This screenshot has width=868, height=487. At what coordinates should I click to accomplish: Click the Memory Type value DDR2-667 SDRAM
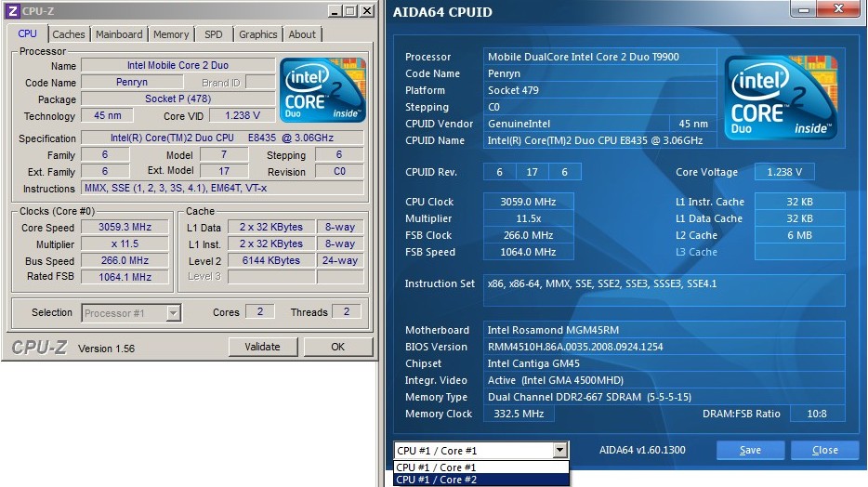pyautogui.click(x=664, y=397)
